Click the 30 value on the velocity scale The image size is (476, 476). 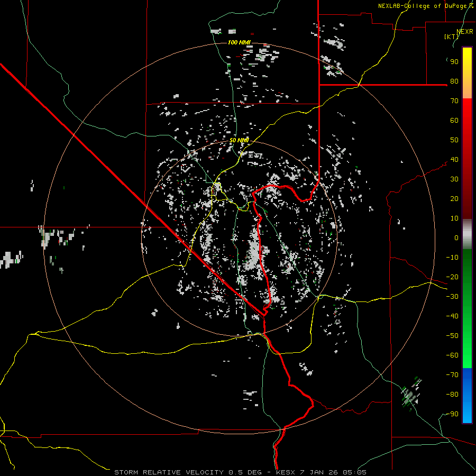point(454,179)
